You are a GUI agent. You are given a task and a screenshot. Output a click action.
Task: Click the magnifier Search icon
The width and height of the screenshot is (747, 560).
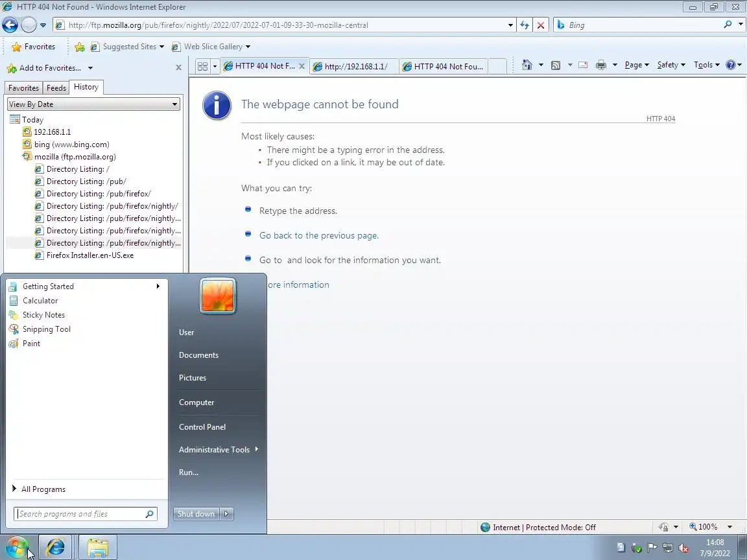[x=728, y=24]
